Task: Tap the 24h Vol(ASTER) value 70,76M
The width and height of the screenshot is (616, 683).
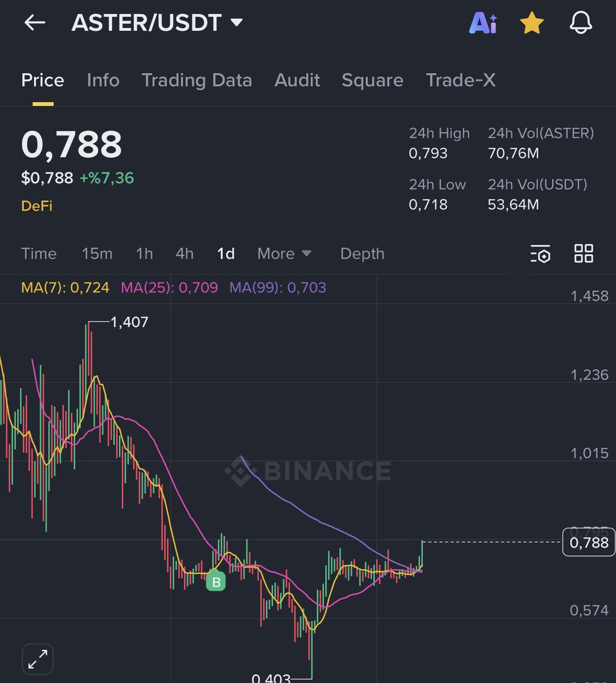Action: [x=514, y=153]
